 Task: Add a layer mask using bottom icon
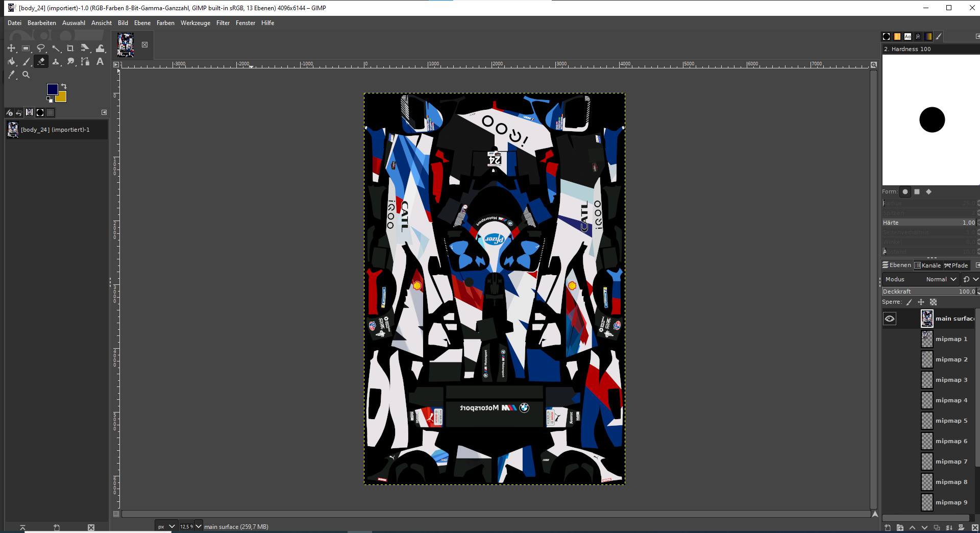coord(961,527)
